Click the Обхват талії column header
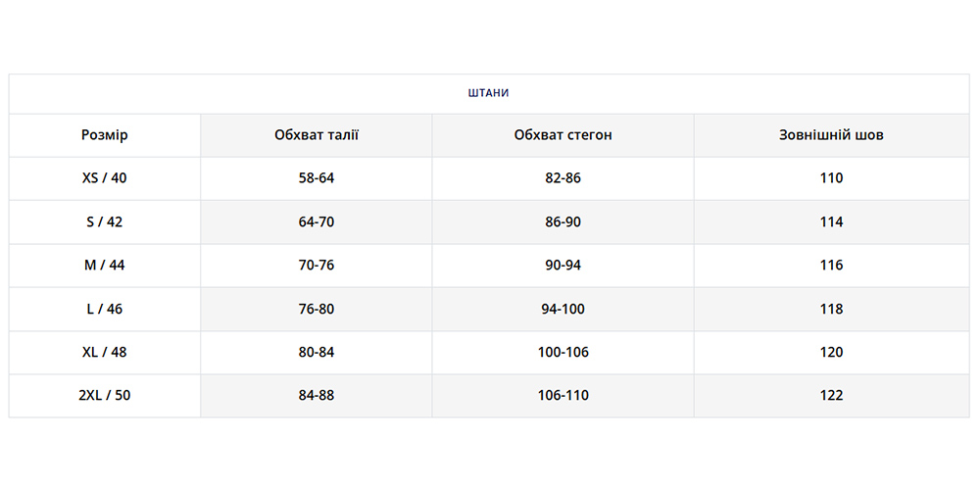This screenshot has height=490, width=980. [317, 135]
